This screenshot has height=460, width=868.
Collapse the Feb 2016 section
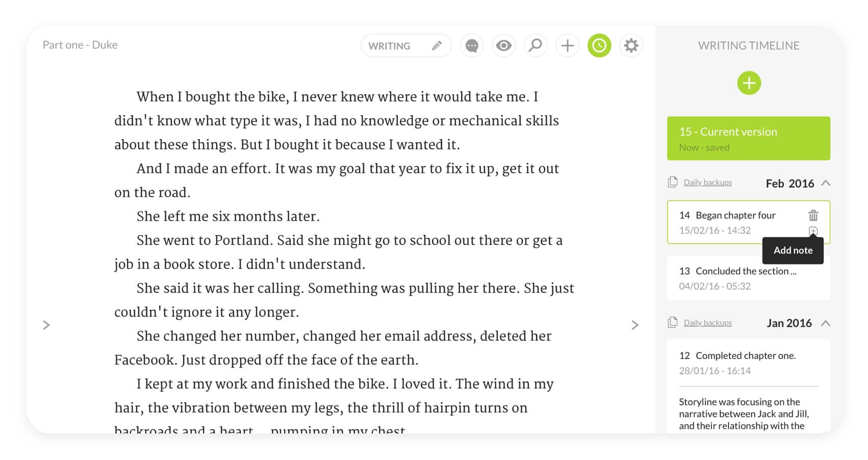[826, 183]
